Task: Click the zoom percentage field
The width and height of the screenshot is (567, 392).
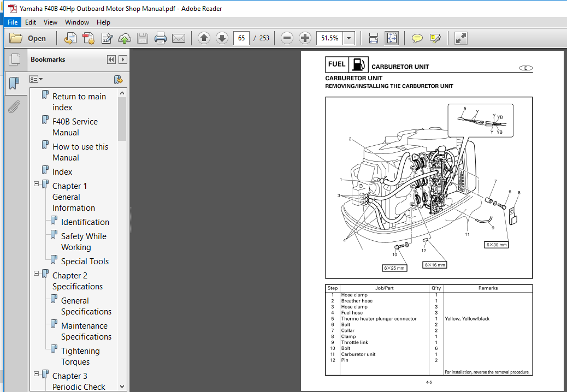Action: point(330,38)
